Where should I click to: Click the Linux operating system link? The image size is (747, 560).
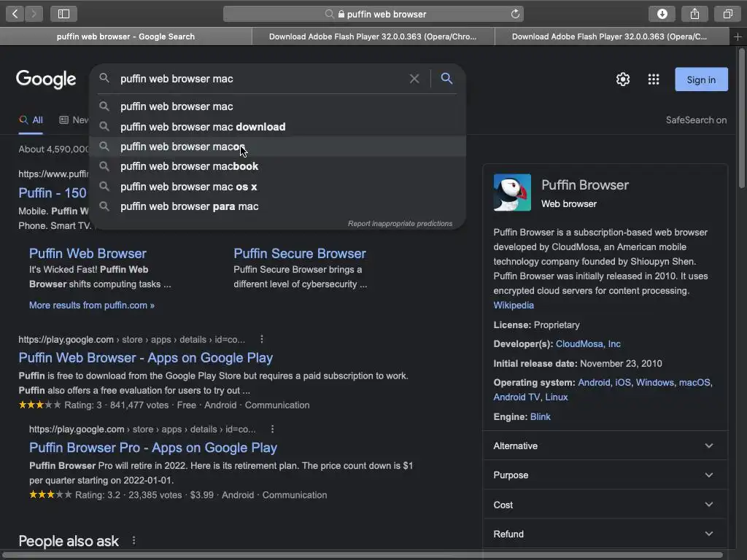pos(557,397)
